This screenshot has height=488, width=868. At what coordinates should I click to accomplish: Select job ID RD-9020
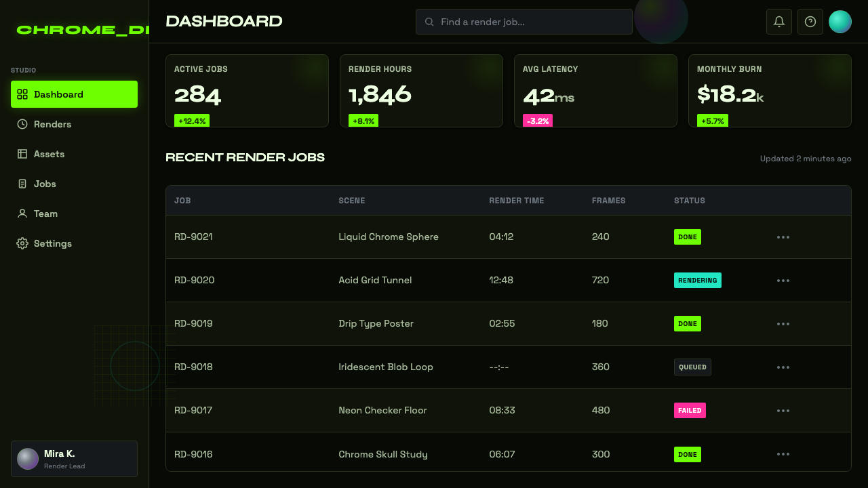(195, 281)
